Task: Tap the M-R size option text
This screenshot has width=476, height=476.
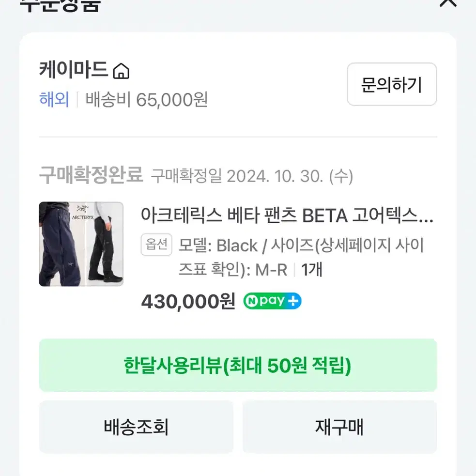Action: 271,270
